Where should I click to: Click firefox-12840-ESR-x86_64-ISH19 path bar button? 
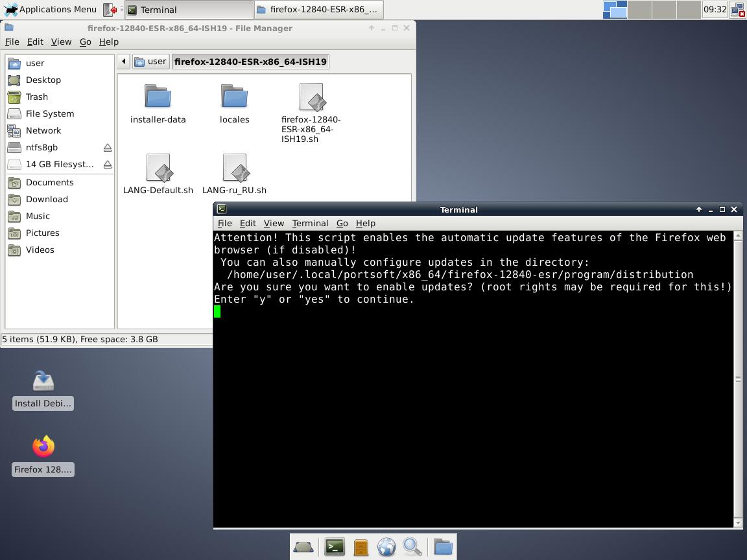250,62
